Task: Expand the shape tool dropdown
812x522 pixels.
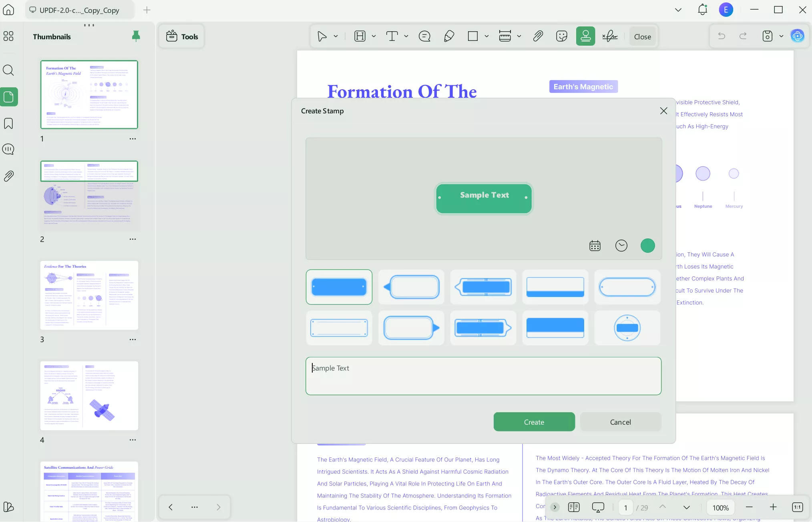Action: point(486,36)
